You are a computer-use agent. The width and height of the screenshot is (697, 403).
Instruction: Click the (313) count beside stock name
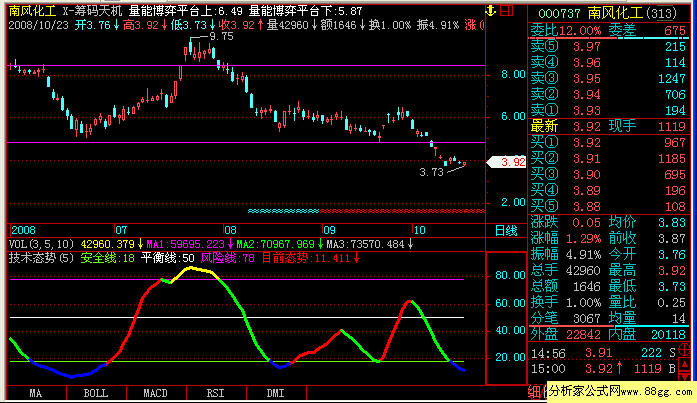click(660, 13)
